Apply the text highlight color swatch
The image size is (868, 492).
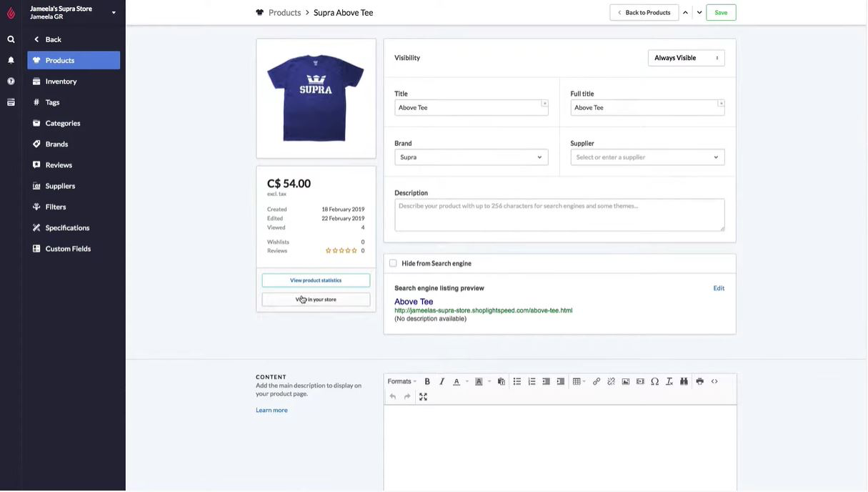coord(477,380)
